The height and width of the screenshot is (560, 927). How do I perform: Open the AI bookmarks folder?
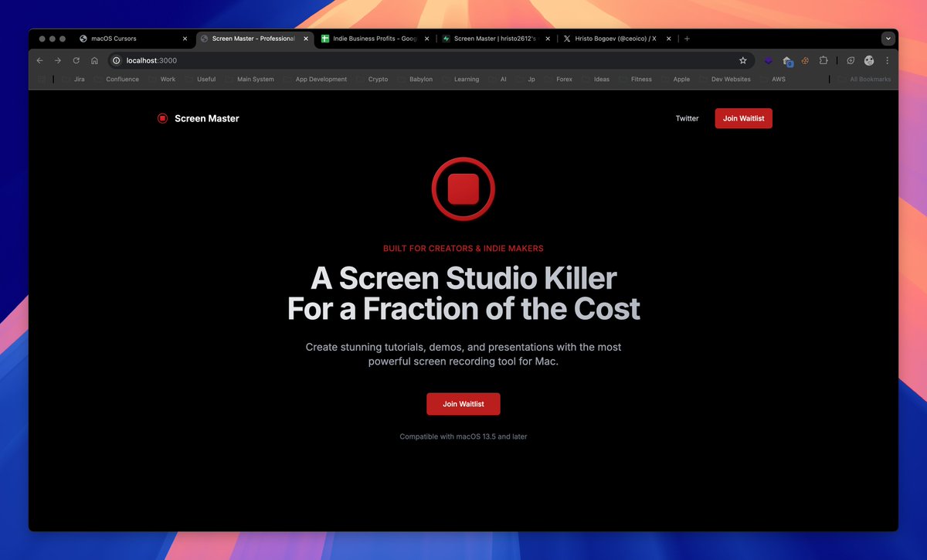(x=497, y=79)
